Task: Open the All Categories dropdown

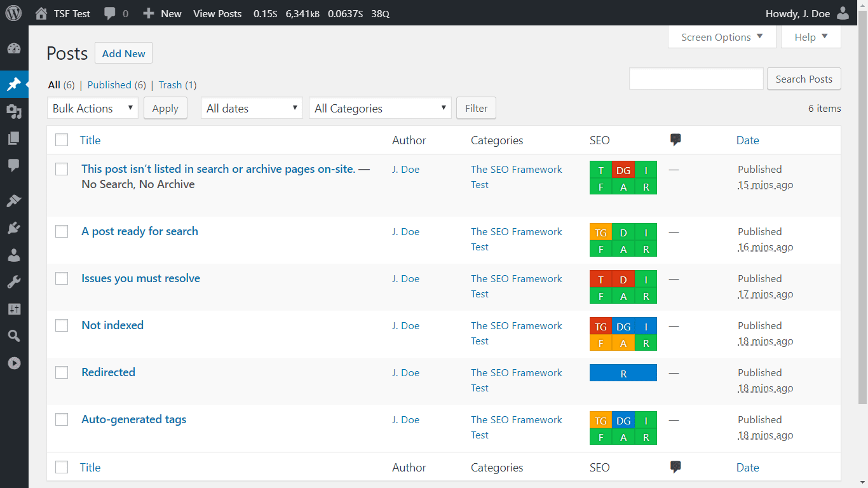Action: (379, 107)
